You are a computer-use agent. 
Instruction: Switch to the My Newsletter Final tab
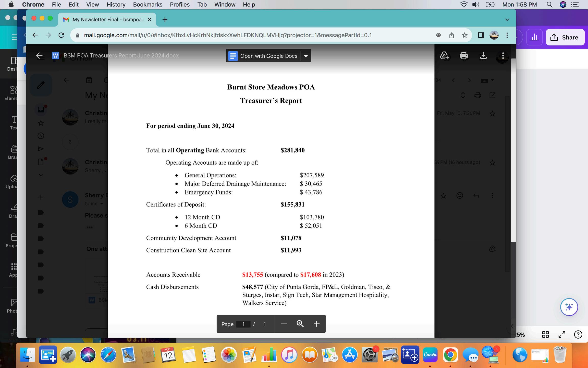[107, 20]
